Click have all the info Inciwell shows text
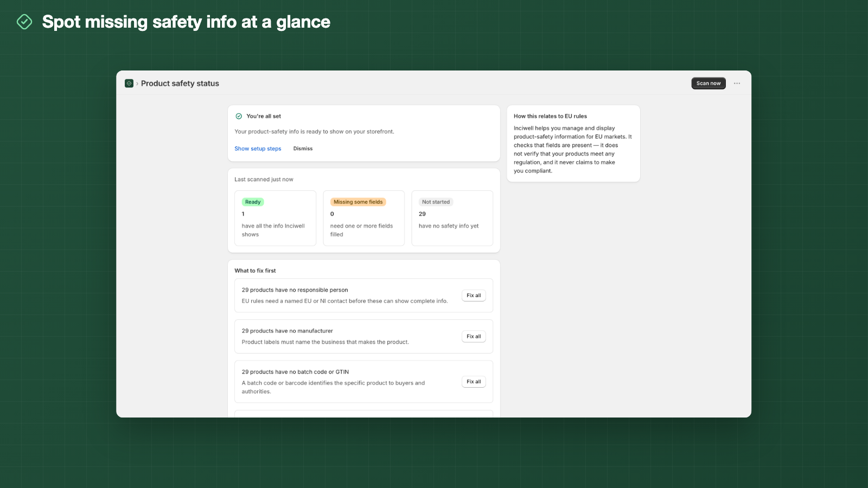 coord(273,230)
